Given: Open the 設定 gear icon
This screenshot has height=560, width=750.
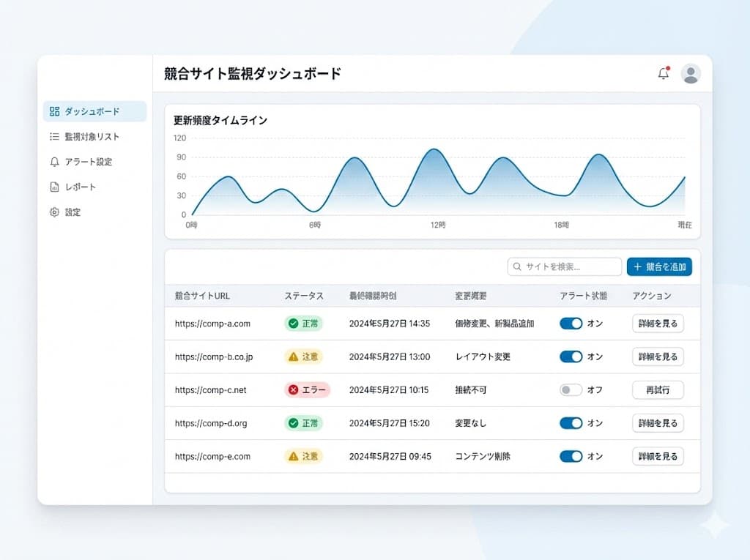Looking at the screenshot, I should coord(54,212).
